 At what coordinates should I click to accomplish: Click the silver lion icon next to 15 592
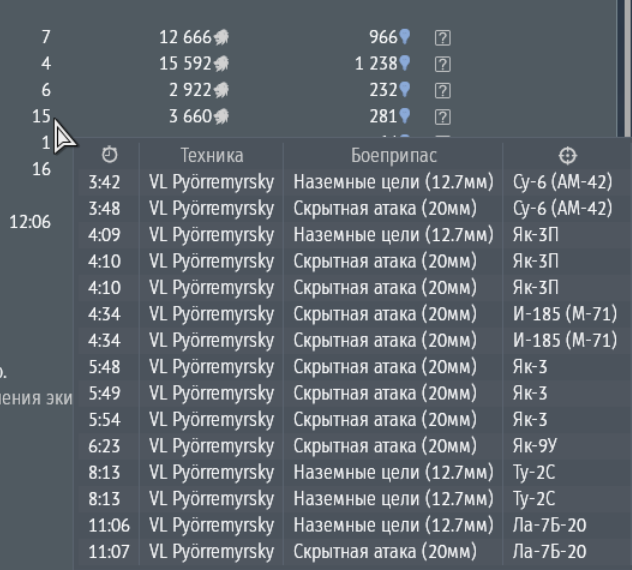(x=221, y=64)
